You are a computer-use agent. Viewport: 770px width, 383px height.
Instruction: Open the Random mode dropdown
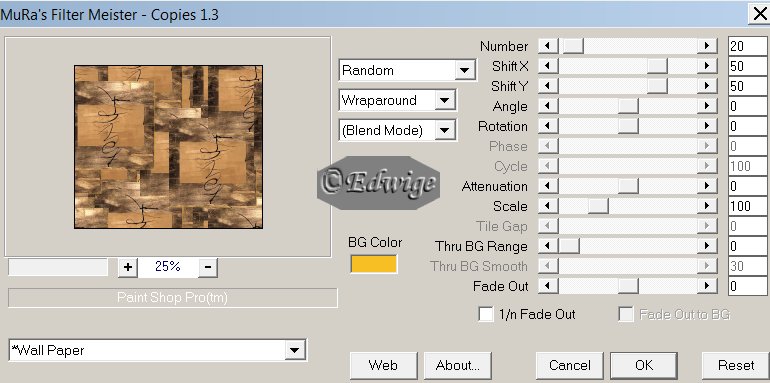(x=464, y=70)
